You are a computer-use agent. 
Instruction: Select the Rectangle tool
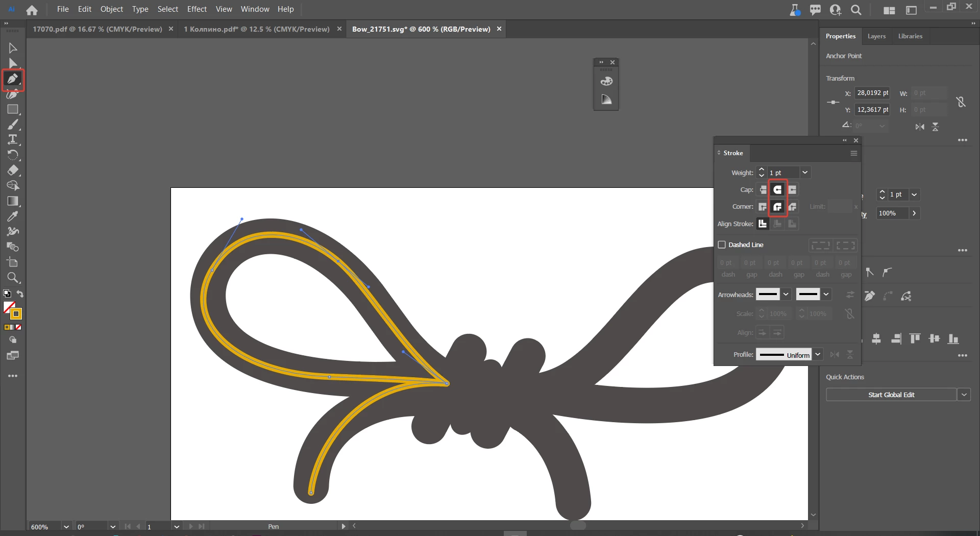pos(13,109)
